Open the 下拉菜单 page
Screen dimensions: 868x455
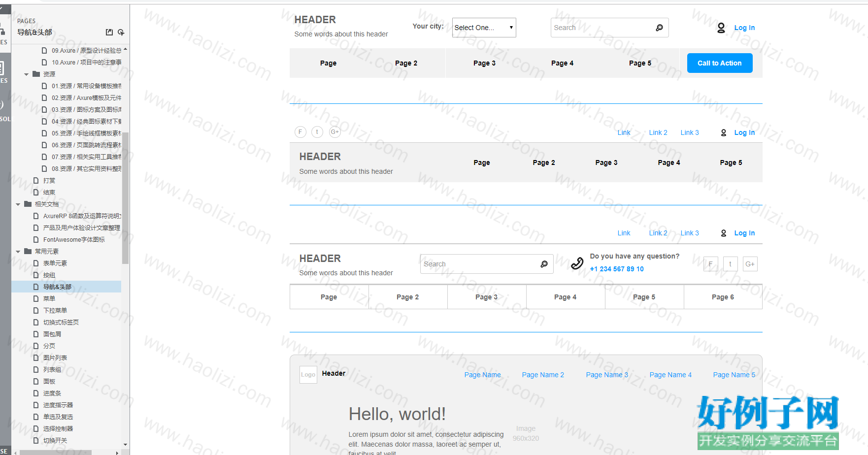click(55, 310)
